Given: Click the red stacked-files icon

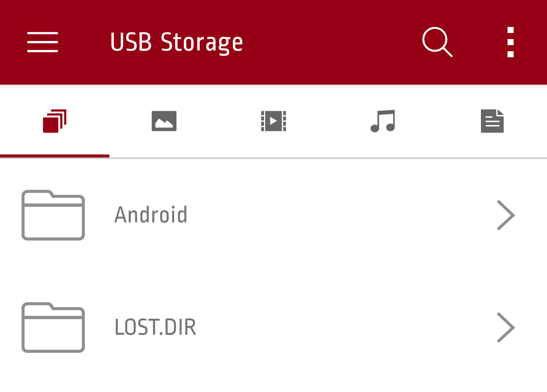Looking at the screenshot, I should (x=55, y=121).
